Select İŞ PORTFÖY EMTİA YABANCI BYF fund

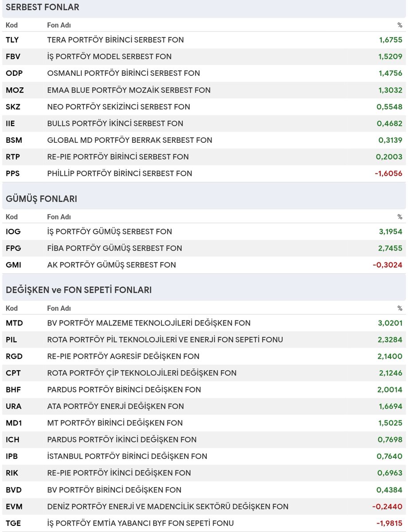(140, 524)
